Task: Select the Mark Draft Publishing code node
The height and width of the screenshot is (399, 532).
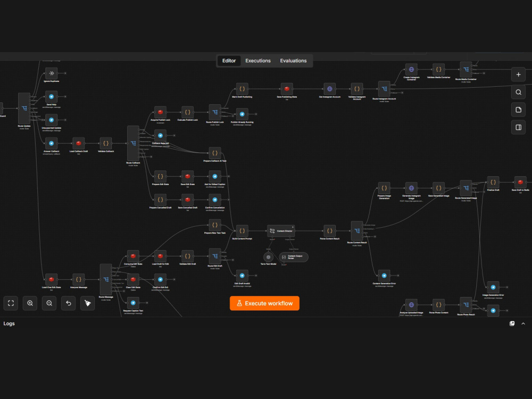Action: click(242, 89)
